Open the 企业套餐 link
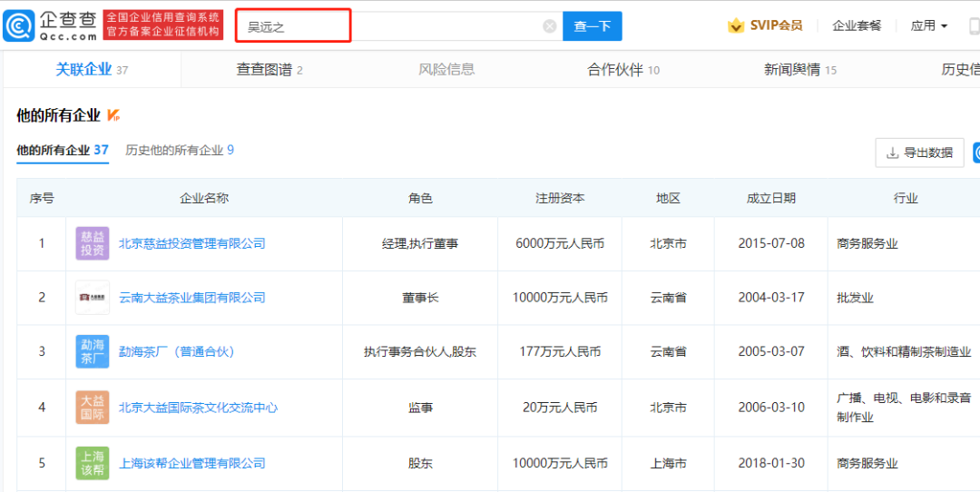 tap(857, 26)
